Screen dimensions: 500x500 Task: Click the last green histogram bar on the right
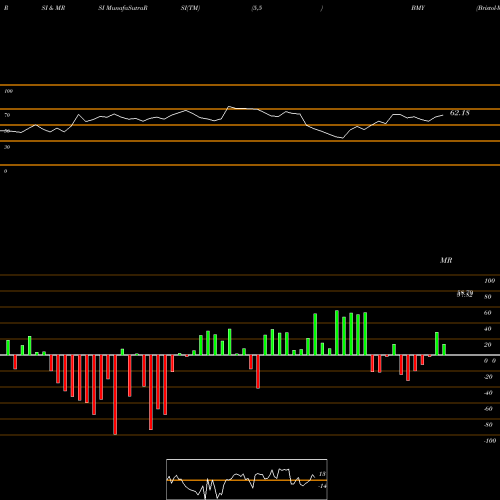444,350
